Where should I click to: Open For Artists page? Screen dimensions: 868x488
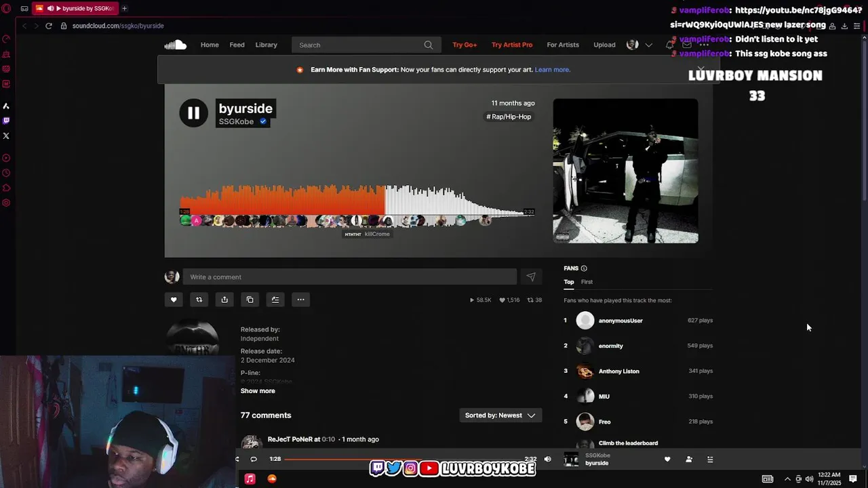click(x=563, y=45)
